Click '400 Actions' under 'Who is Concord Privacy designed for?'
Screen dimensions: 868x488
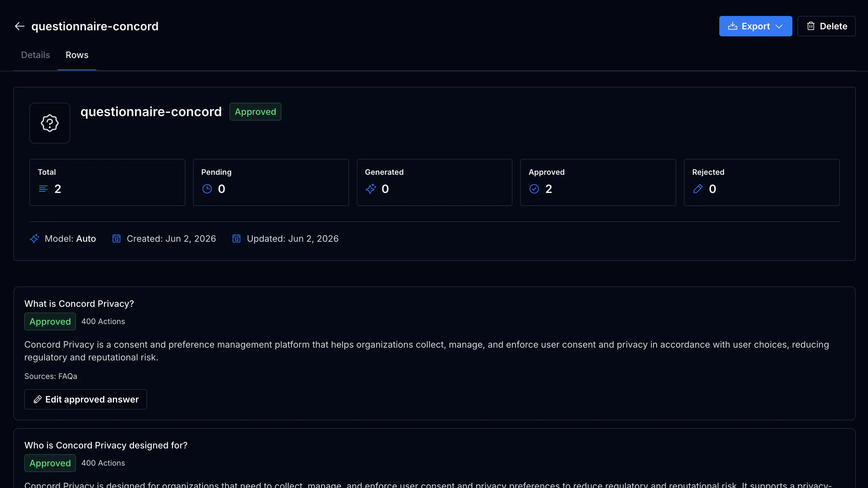click(103, 463)
